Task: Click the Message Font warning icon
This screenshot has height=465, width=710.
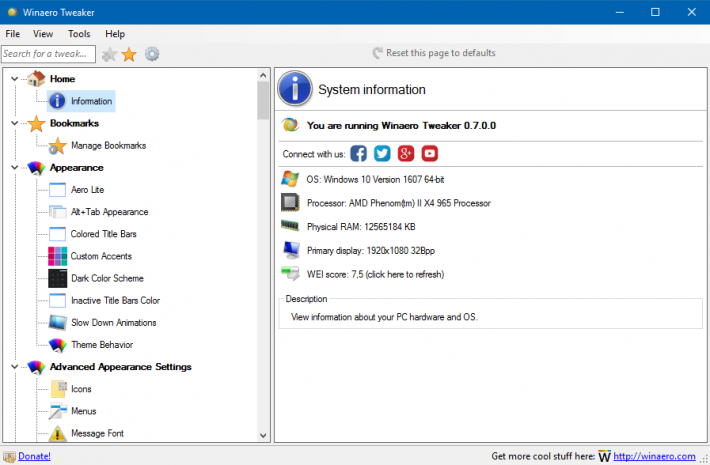Action: 58,433
